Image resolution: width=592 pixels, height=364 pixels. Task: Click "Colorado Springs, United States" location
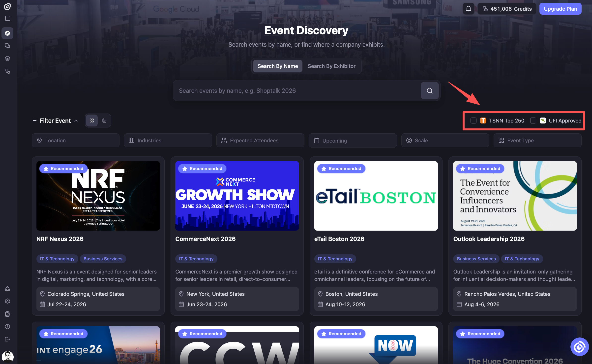[x=86, y=294]
